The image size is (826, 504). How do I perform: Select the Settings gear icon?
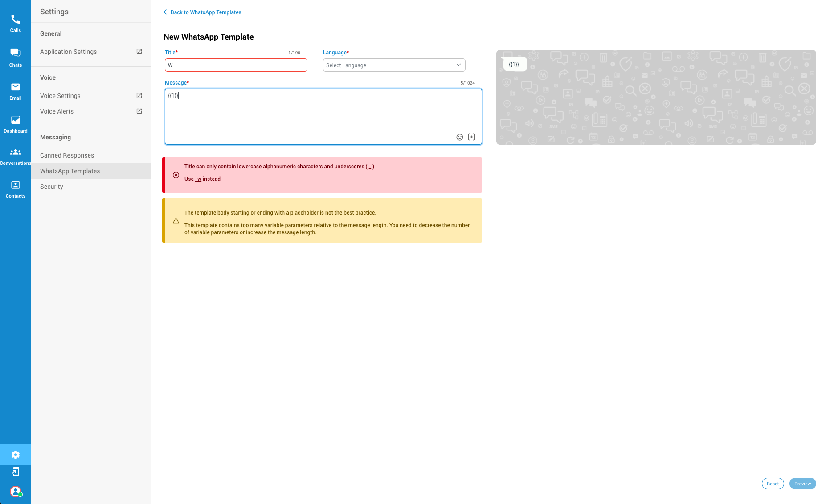click(16, 455)
